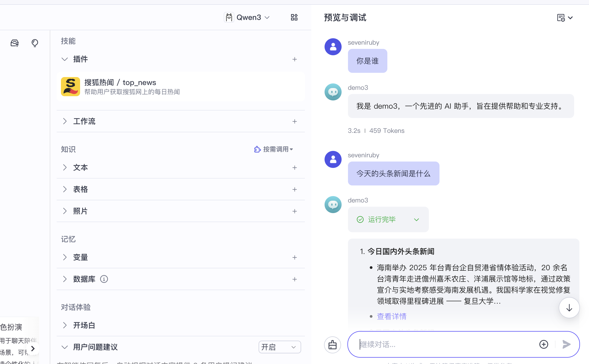Click the inbox upload icon in sidebar
Screen dimensions: 589x364
coord(15,43)
